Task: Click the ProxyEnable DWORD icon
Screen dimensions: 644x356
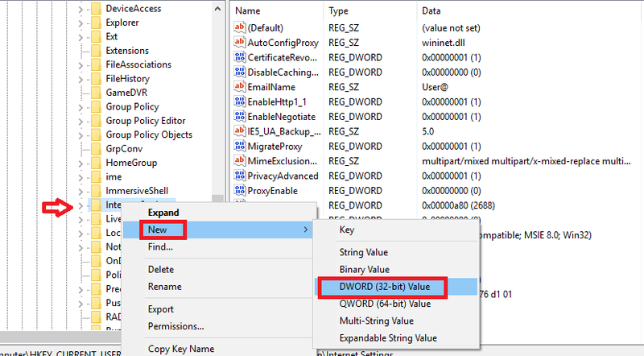Action: [x=240, y=190]
